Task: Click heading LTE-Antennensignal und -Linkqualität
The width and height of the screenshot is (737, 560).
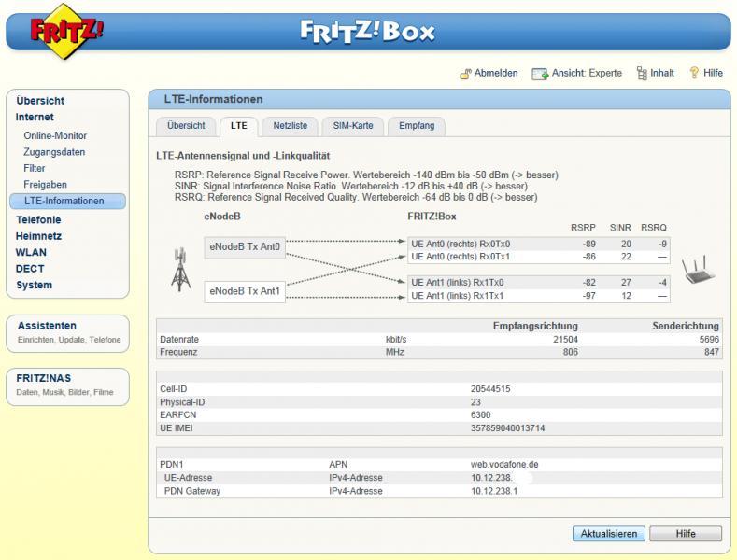Action: (x=243, y=156)
